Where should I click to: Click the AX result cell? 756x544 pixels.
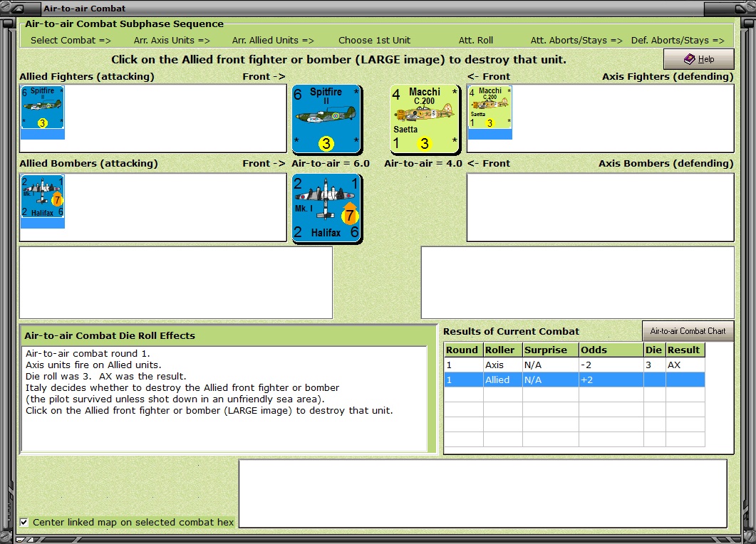(x=685, y=365)
